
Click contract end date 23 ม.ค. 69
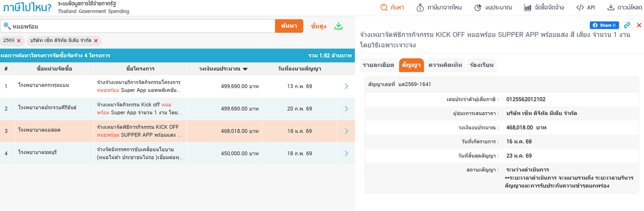click(518, 156)
